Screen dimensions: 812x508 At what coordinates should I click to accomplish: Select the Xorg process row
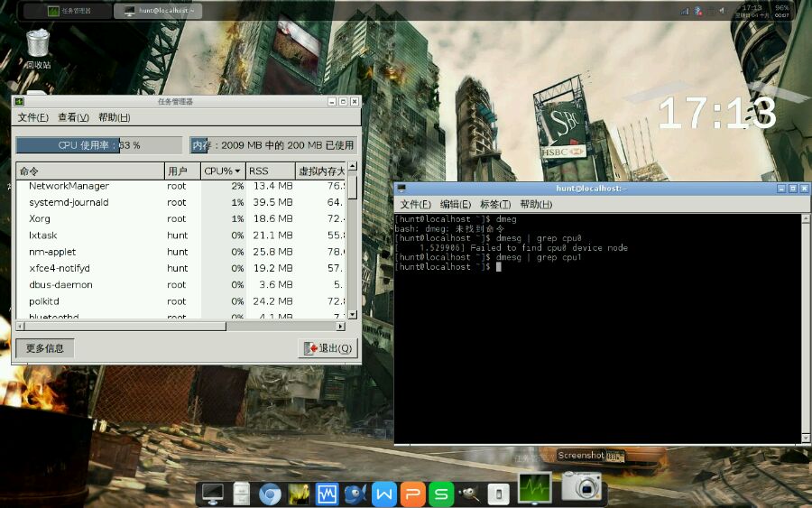(180, 219)
